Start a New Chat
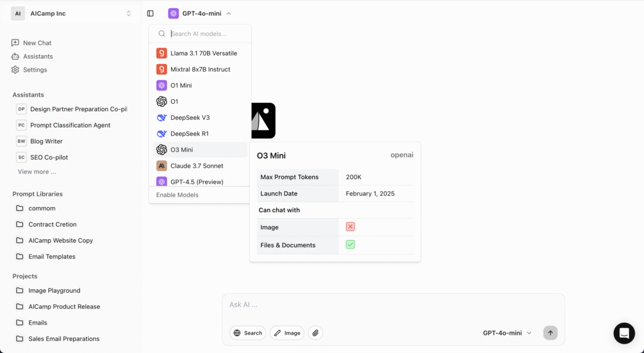 click(31, 43)
